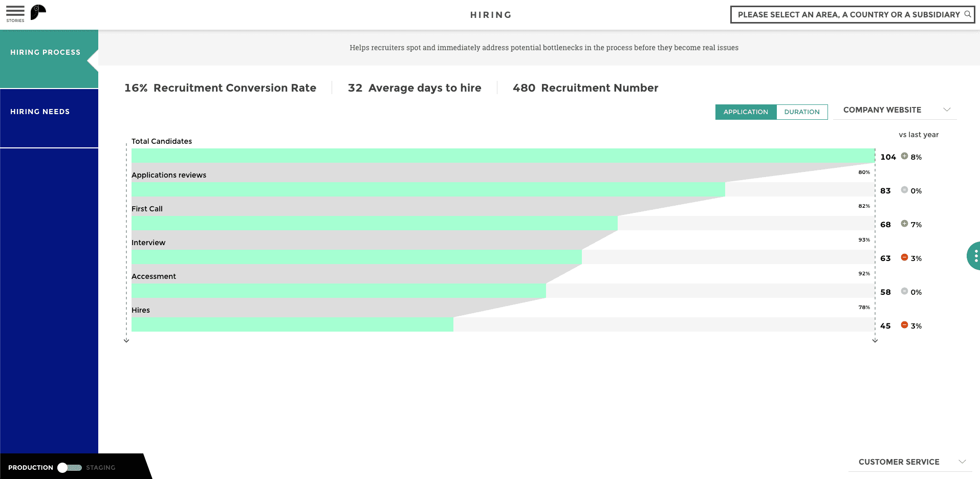The width and height of the screenshot is (980, 479).
Task: Open the Hiring Process tab
Action: [x=46, y=53]
